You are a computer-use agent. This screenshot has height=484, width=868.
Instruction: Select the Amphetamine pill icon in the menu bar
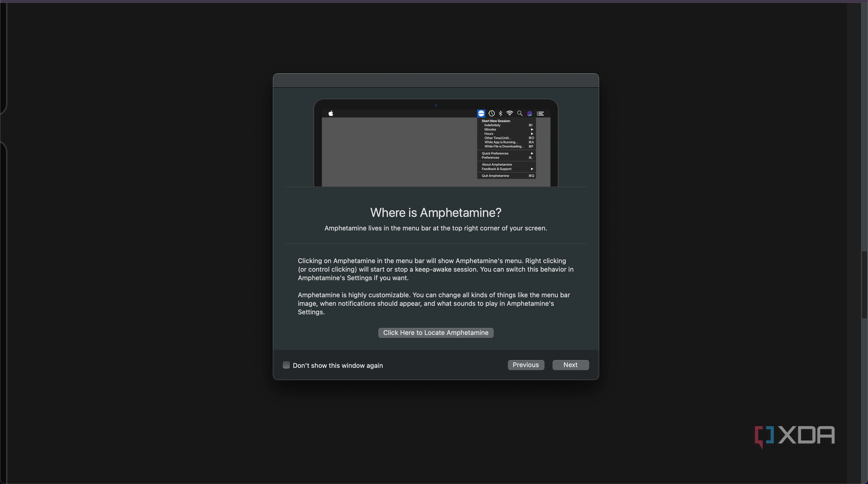tap(481, 113)
